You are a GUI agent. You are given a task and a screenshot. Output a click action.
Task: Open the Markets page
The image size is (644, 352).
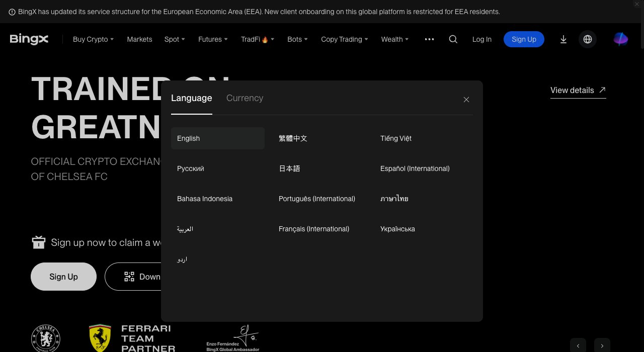click(139, 39)
